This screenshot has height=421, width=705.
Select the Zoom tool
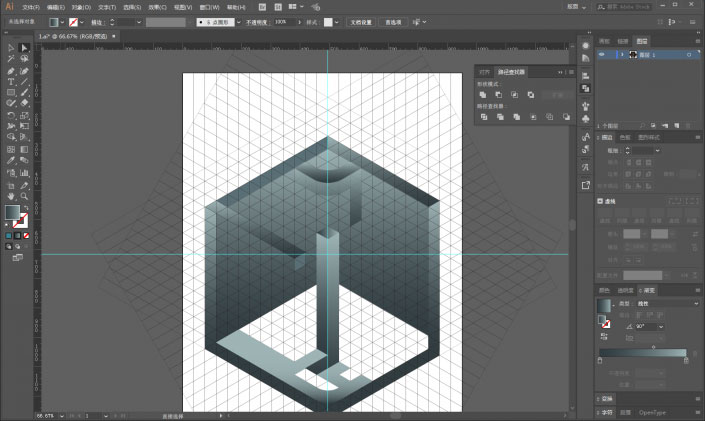point(24,197)
